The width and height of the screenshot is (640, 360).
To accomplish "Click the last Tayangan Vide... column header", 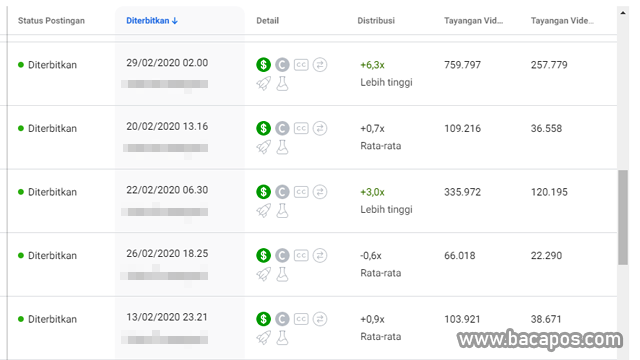I will pyautogui.click(x=562, y=21).
